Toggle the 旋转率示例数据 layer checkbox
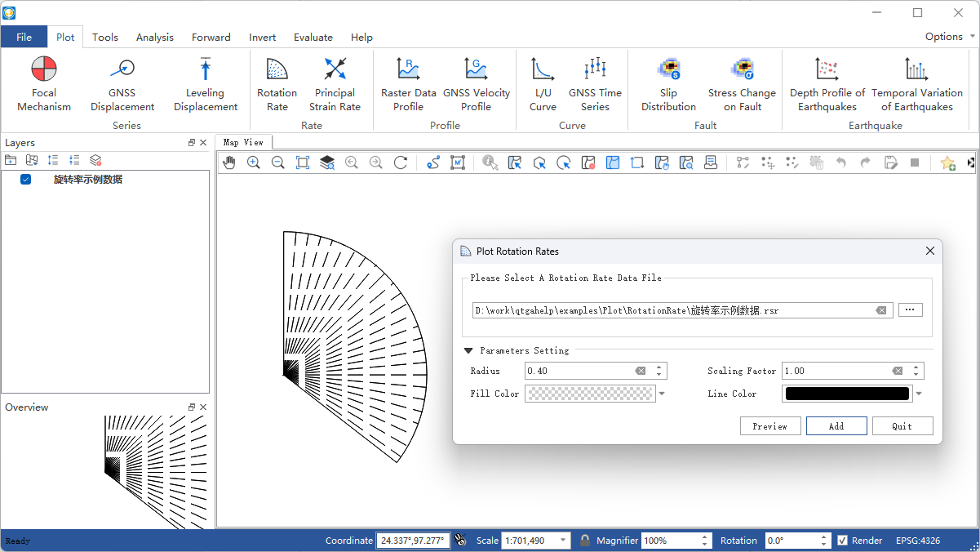The height and width of the screenshot is (552, 980). pyautogui.click(x=25, y=180)
